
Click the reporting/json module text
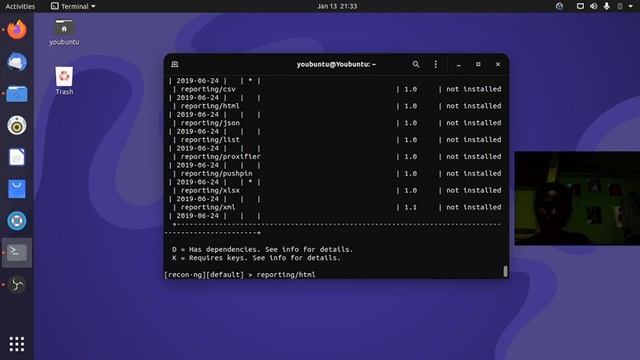(x=210, y=123)
